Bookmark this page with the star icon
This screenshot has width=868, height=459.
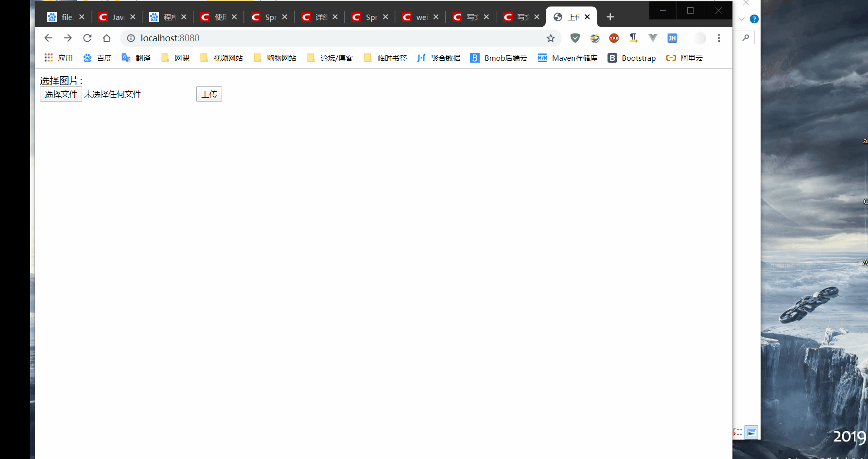pos(551,38)
